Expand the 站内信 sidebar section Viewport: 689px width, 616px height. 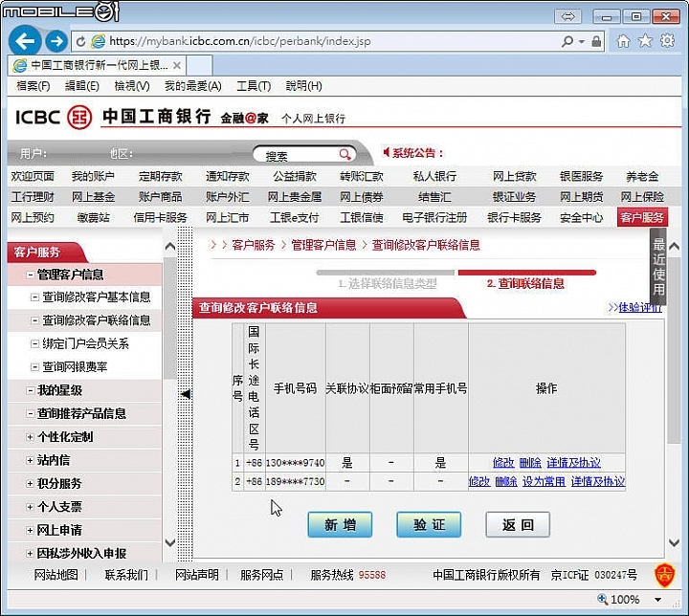click(30, 460)
